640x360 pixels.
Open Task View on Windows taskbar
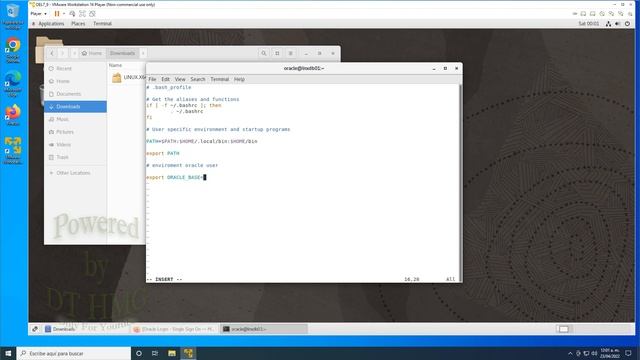pyautogui.click(x=155, y=353)
